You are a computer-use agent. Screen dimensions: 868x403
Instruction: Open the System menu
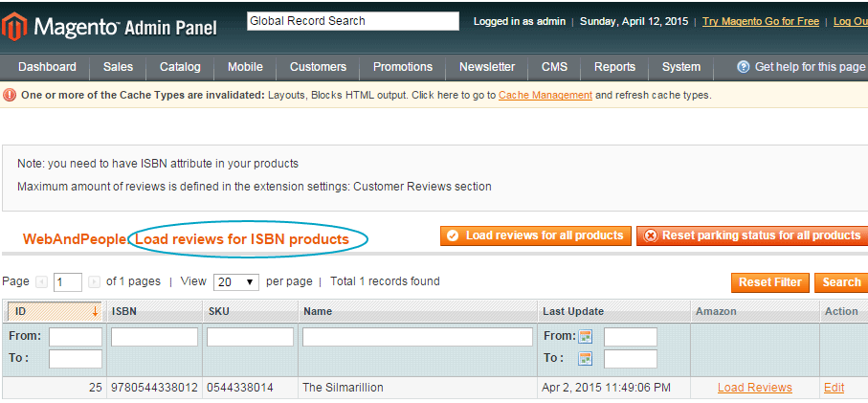pos(680,67)
